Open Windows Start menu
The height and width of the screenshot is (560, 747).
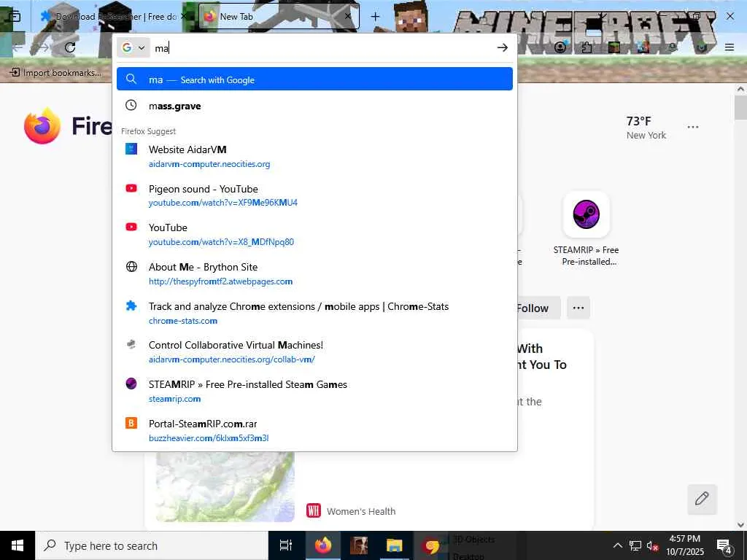pyautogui.click(x=18, y=545)
